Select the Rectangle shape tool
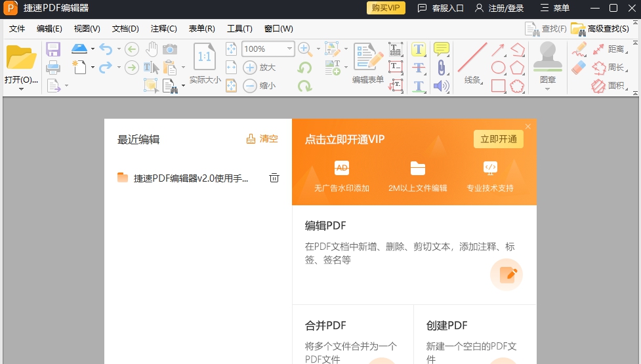Viewport: 641px width, 364px height. click(x=498, y=86)
